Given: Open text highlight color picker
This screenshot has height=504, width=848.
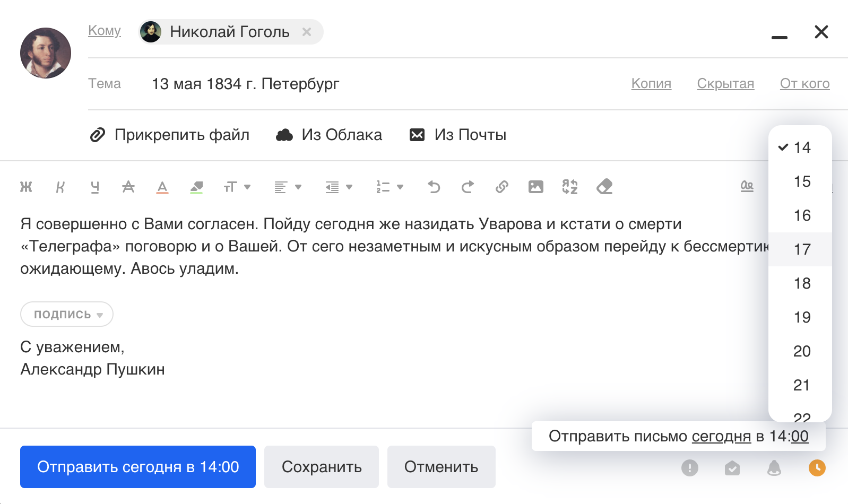Looking at the screenshot, I should 196,187.
